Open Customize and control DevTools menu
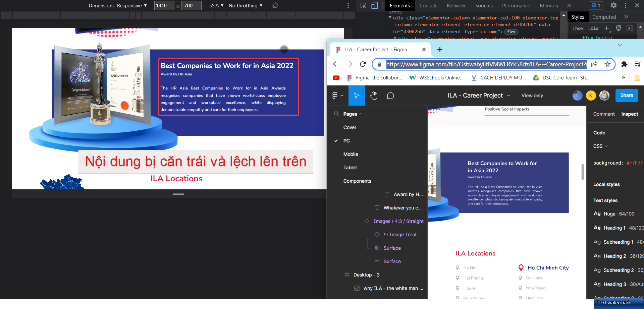Image resolution: width=644 pixels, height=309 pixels. click(626, 5)
